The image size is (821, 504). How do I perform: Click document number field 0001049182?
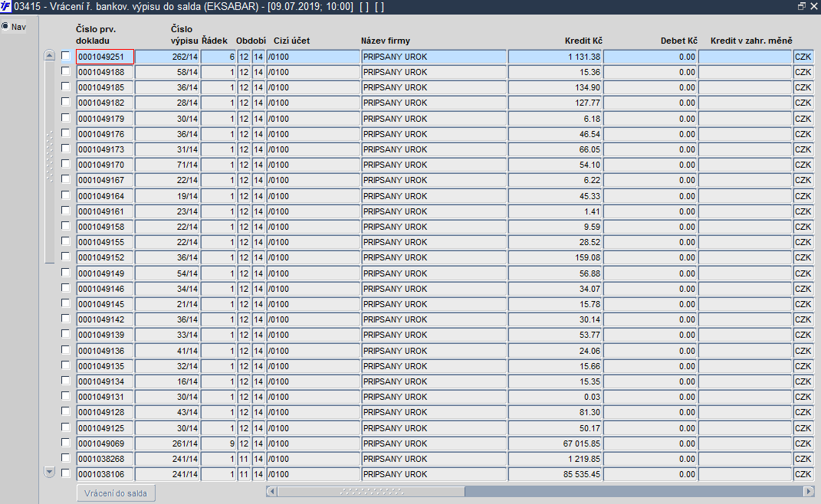[x=105, y=103]
